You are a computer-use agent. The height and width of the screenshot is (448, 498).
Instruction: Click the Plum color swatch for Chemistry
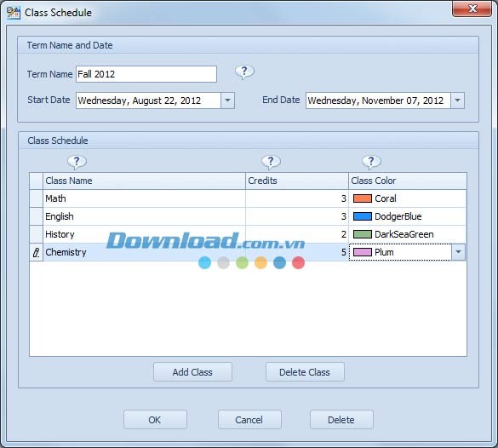[362, 252]
